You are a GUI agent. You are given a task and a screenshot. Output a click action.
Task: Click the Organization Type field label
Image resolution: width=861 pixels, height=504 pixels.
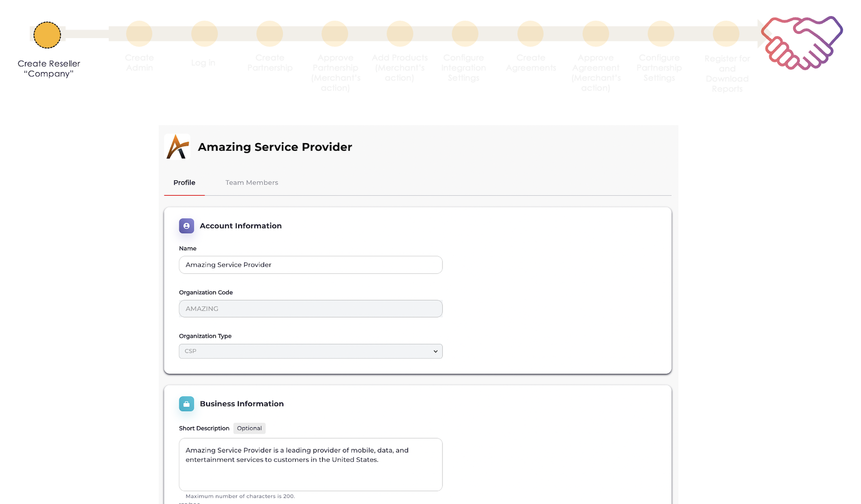(x=205, y=336)
